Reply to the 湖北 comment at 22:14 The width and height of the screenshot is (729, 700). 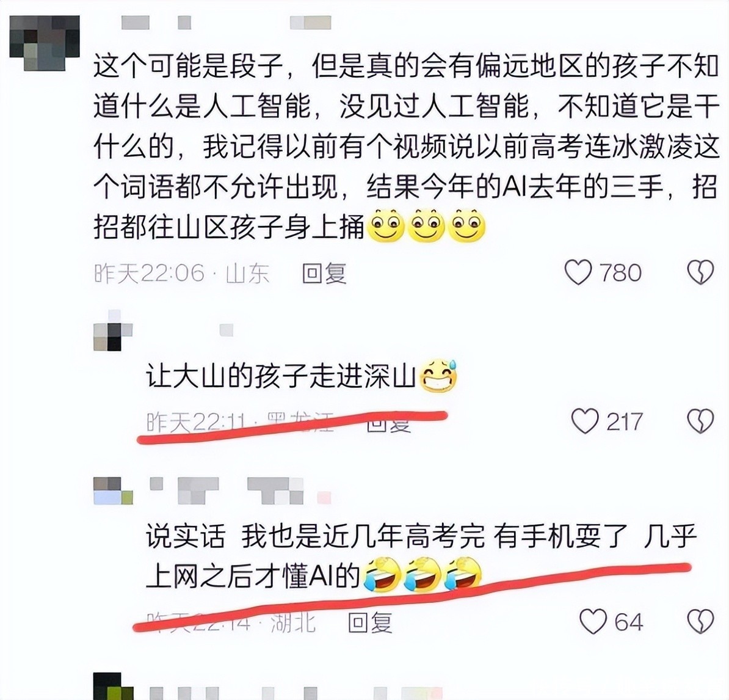point(370,622)
